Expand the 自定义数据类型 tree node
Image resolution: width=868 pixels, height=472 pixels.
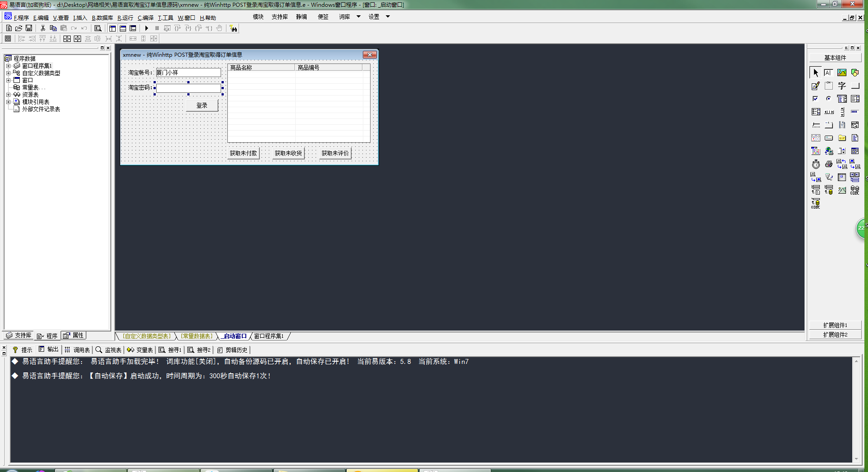(8, 73)
